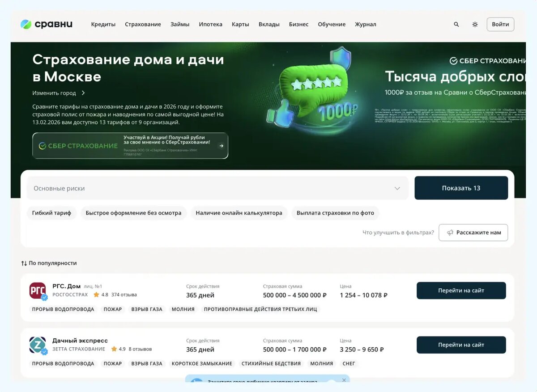Click the price 1 254 – 10 078 ₽

click(364, 295)
